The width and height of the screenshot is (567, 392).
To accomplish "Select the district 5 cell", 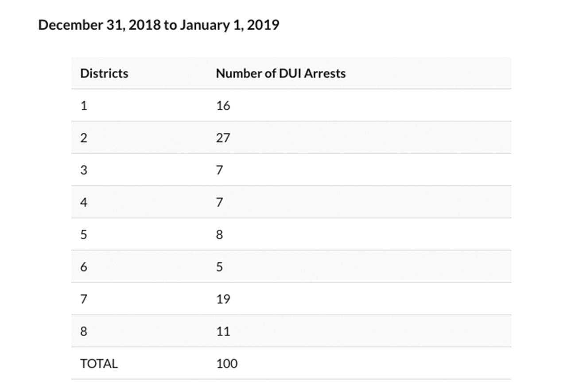I will click(84, 234).
